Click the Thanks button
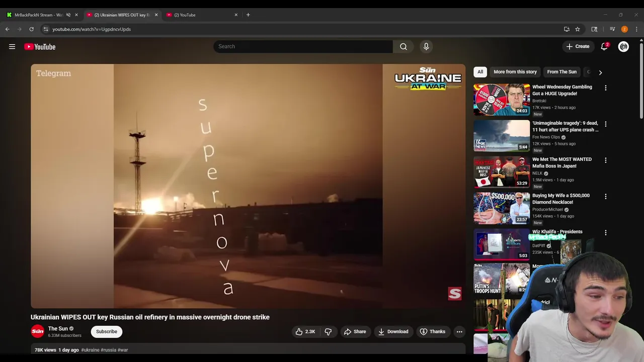This screenshot has height=362, width=644. click(x=433, y=331)
